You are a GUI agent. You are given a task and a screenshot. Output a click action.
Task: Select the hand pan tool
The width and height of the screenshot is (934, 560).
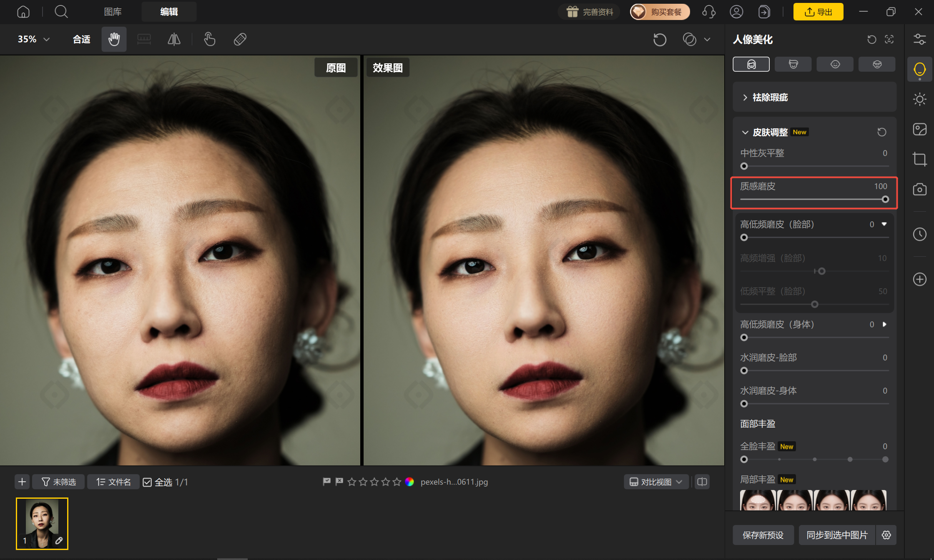[x=114, y=39]
